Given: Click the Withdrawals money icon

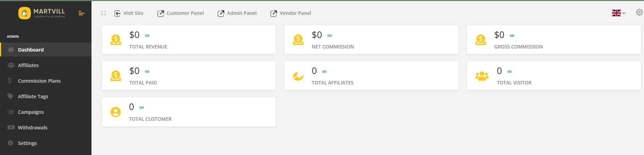Looking at the screenshot, I should click(11, 127).
